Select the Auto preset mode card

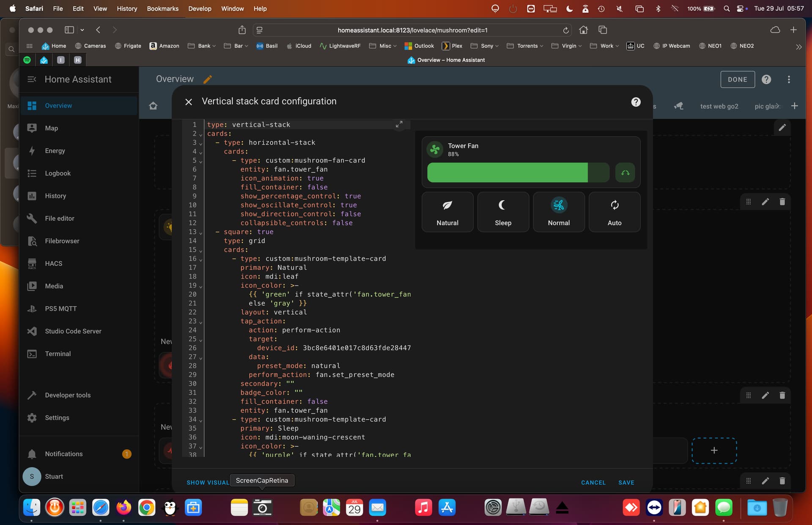(614, 212)
